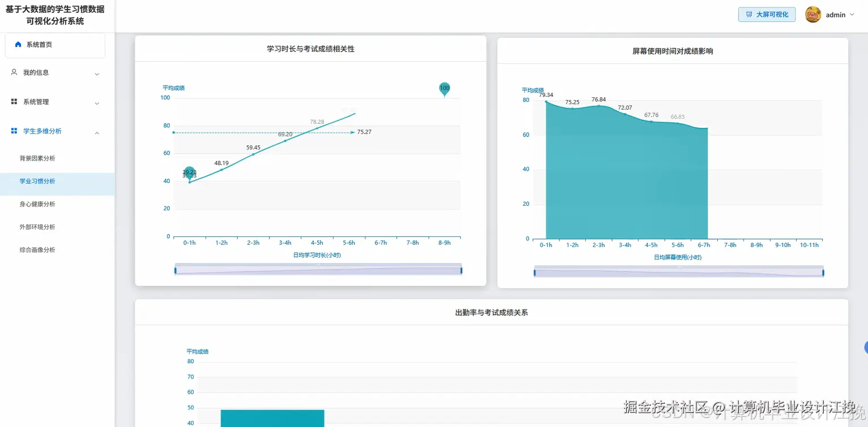Click the 大屏可视化 button
The width and height of the screenshot is (868, 427).
767,15
